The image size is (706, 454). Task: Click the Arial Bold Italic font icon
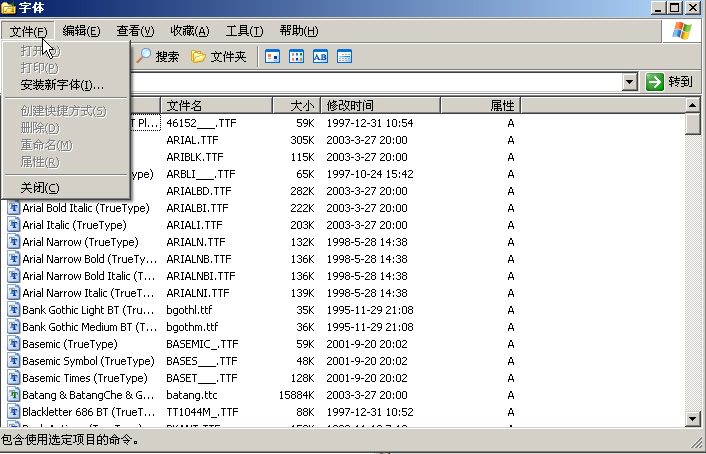pos(14,208)
